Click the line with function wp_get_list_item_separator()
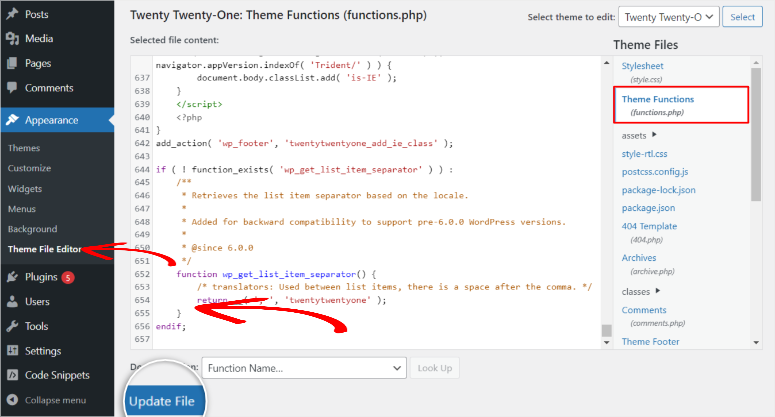Image resolution: width=775 pixels, height=417 pixels. pyautogui.click(x=276, y=274)
